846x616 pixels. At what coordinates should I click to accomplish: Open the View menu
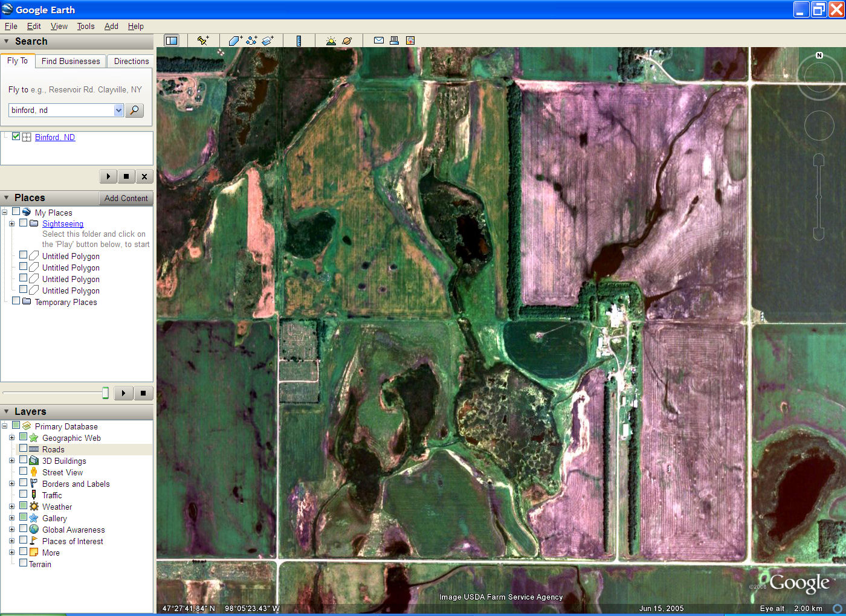(x=59, y=26)
